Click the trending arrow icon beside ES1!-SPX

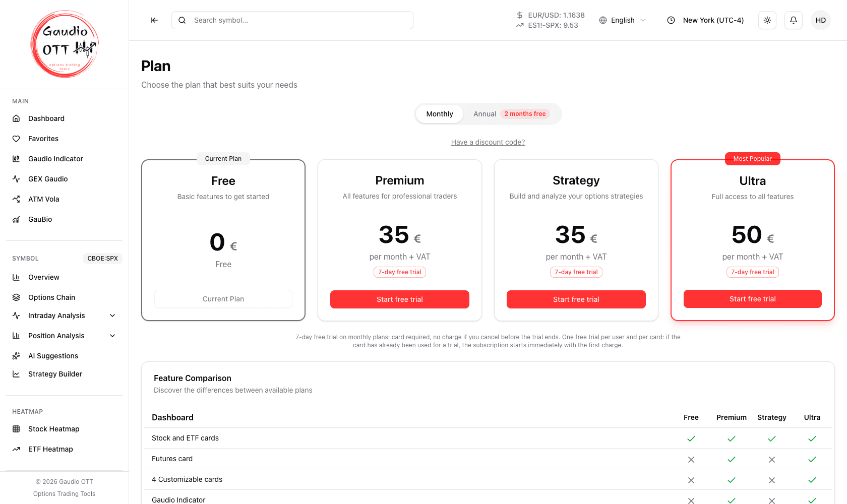tap(520, 25)
